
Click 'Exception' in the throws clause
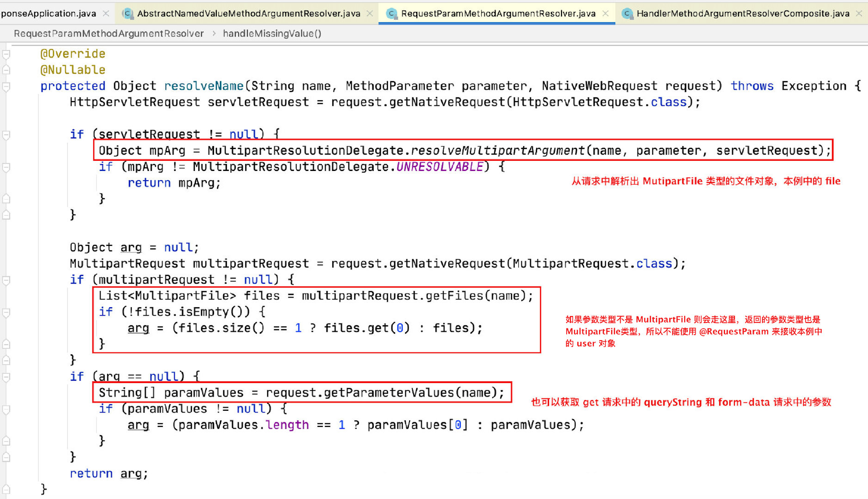(x=814, y=86)
